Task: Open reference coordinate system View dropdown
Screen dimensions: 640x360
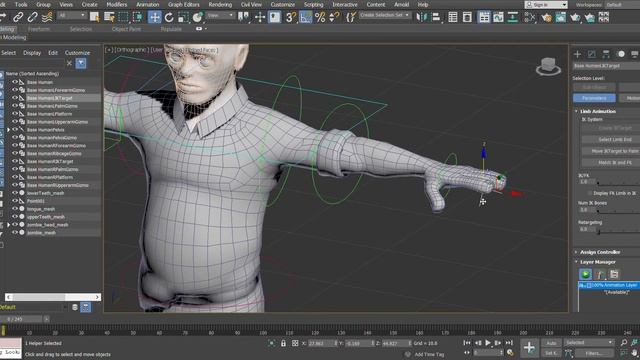Action: 221,16
